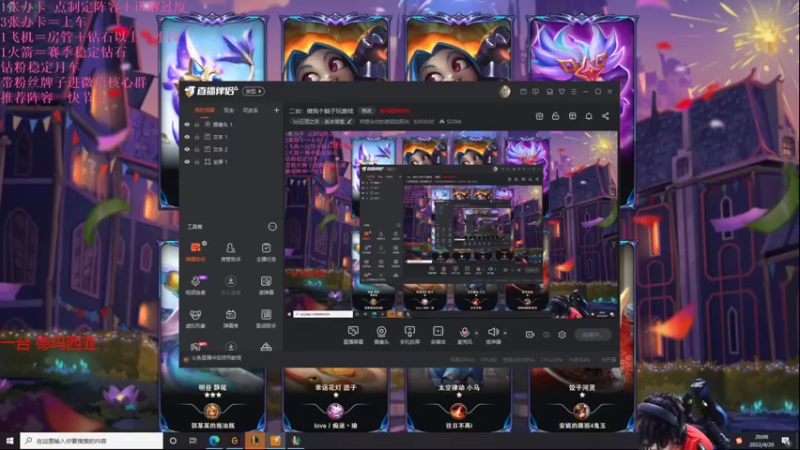The image size is (800, 450).
Task: Open stream settings gear icon
Action: 562,335
